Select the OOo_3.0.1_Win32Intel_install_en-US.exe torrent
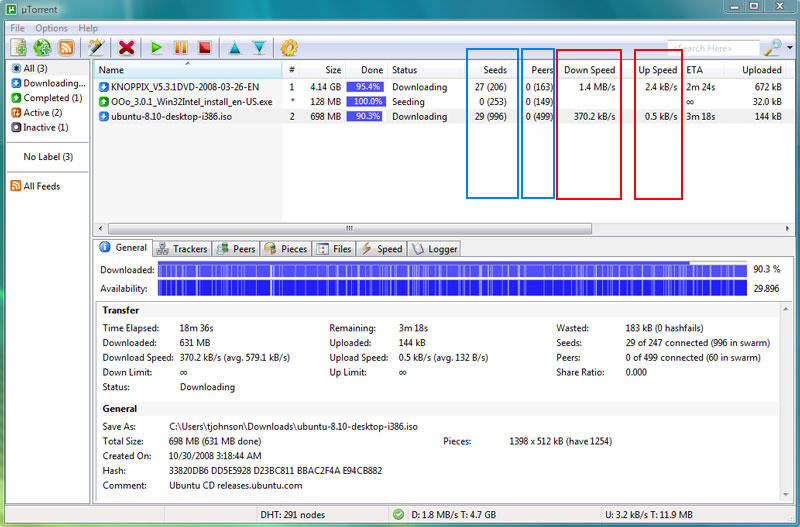This screenshot has height=527, width=800. coord(191,102)
